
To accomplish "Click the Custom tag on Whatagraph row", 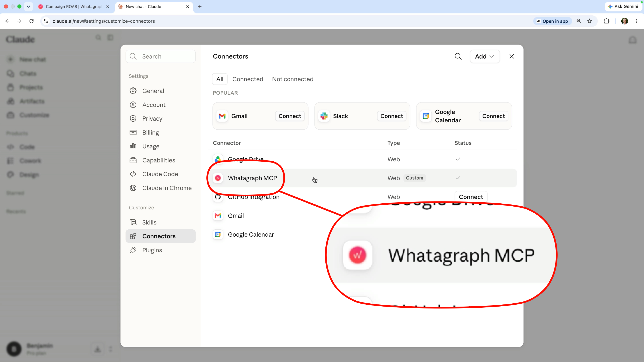I will (415, 178).
